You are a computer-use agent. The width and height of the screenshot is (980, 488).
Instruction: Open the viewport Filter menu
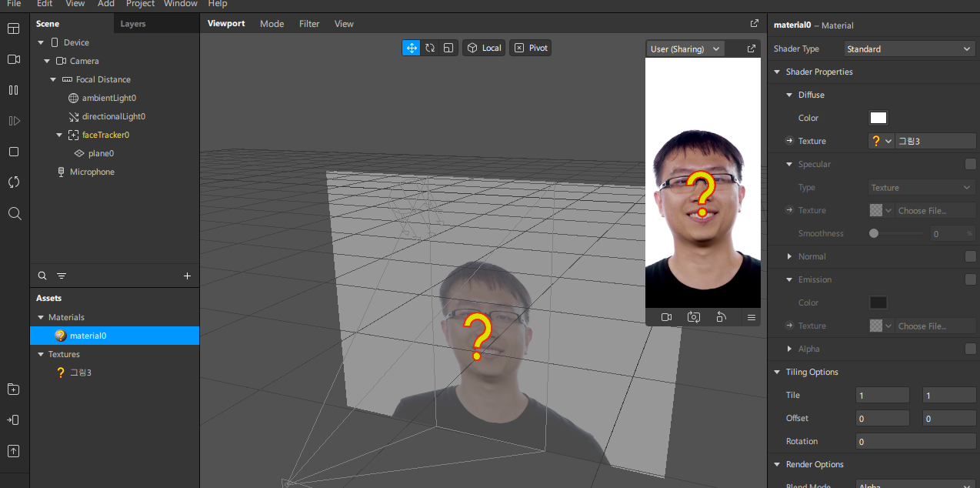pyautogui.click(x=309, y=24)
